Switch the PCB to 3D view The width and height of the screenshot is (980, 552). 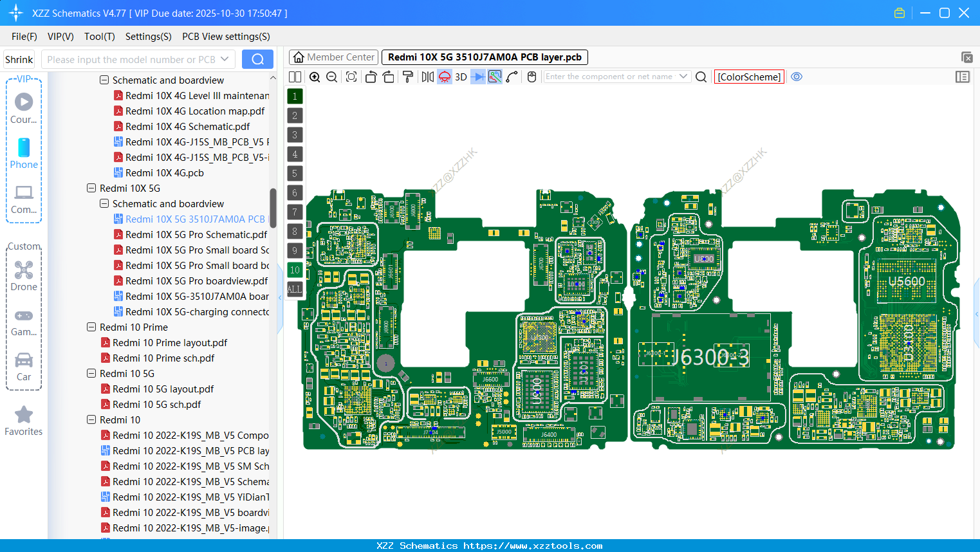[459, 77]
